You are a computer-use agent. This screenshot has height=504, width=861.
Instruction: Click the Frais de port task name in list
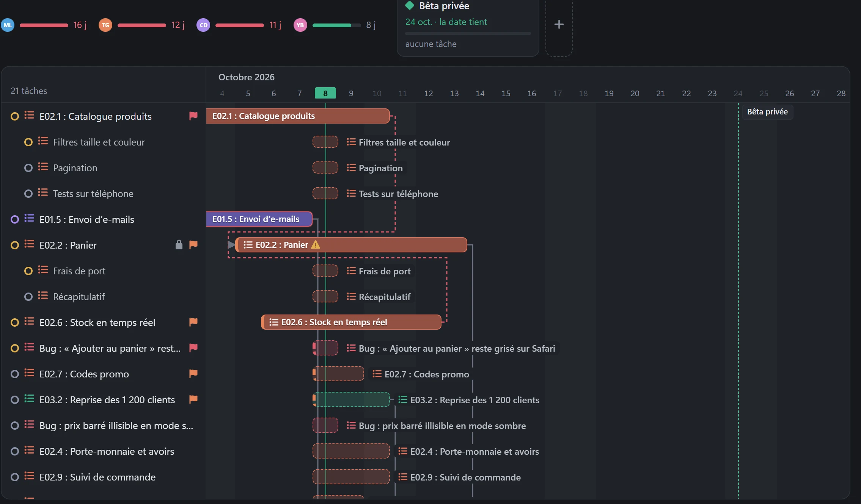point(79,271)
